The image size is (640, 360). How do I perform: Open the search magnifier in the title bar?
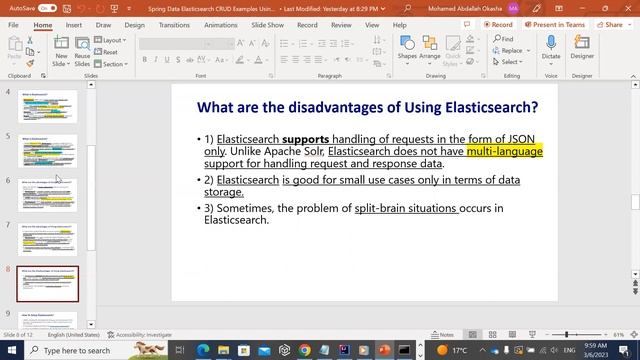(x=407, y=8)
